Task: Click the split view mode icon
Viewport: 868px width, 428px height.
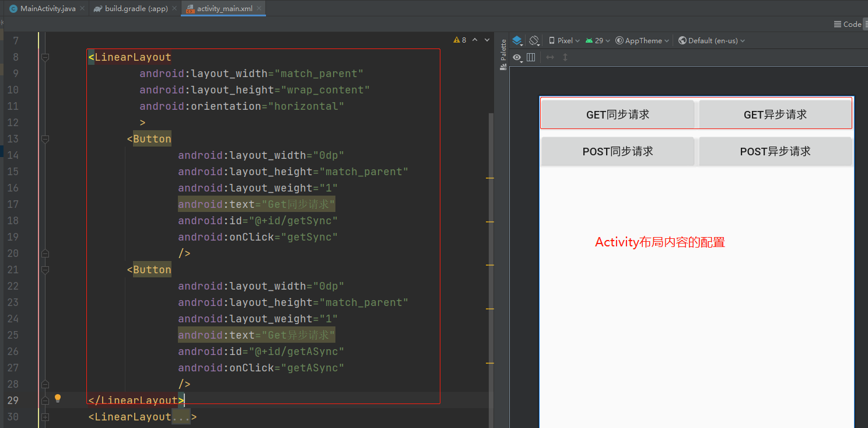Action: pos(866,24)
